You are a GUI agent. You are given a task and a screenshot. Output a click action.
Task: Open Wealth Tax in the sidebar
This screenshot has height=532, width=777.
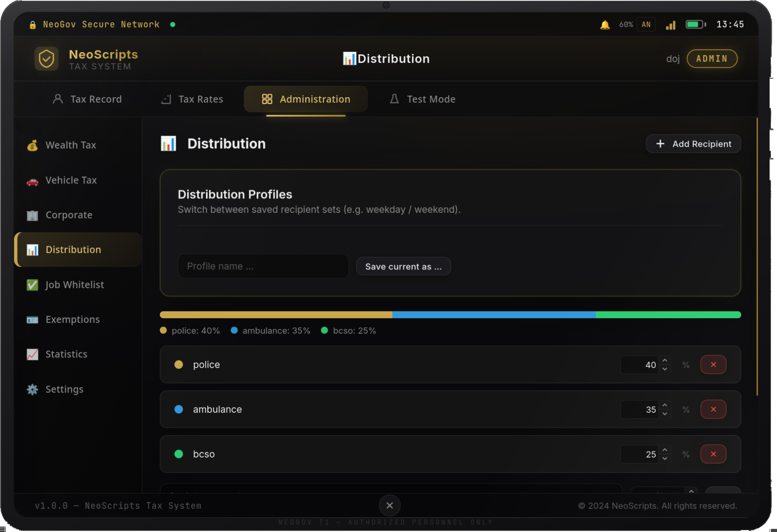[x=78, y=145]
